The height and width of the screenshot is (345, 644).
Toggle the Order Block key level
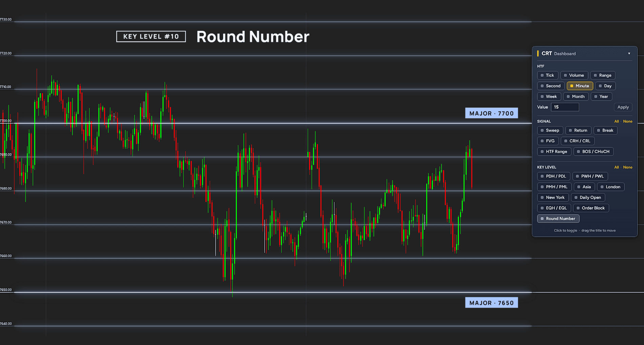[591, 208]
